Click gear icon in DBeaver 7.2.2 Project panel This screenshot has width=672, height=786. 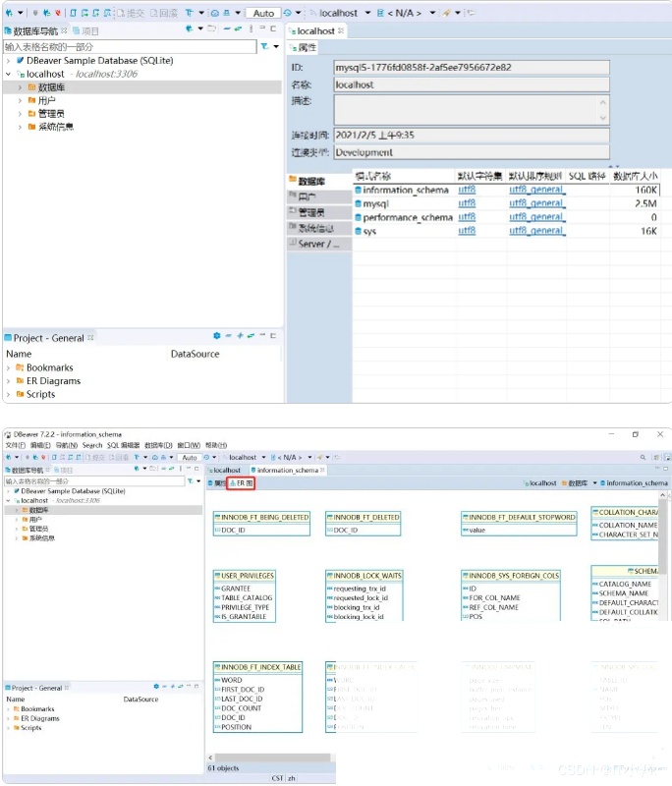(156, 686)
